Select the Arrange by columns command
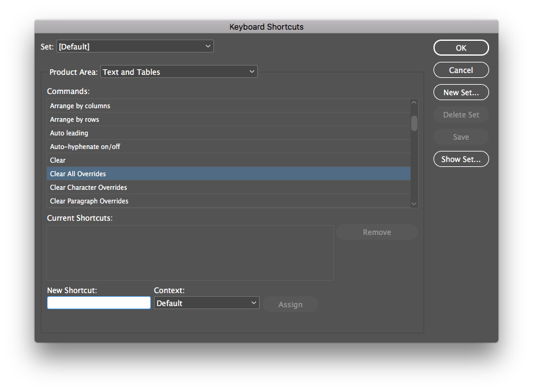 click(x=228, y=106)
